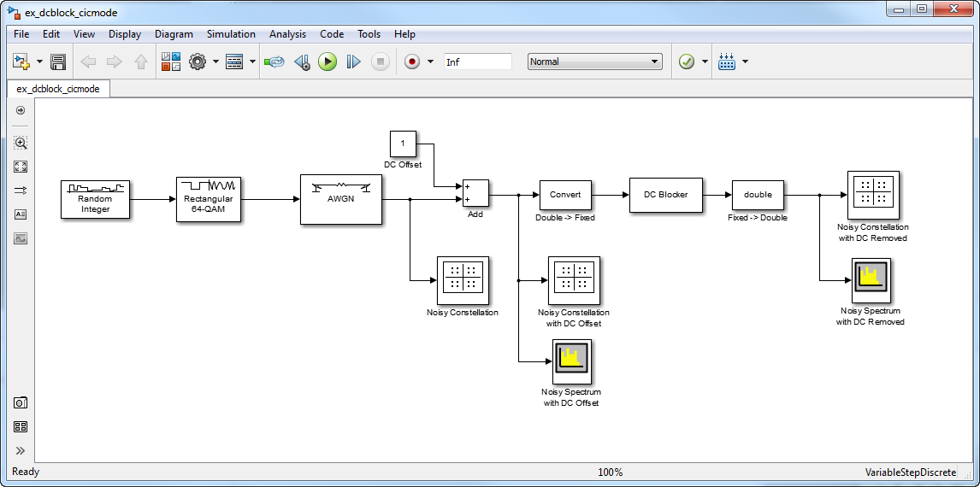Click the Step Back configuration icon
This screenshot has width=980, height=487.
pyautogui.click(x=302, y=62)
